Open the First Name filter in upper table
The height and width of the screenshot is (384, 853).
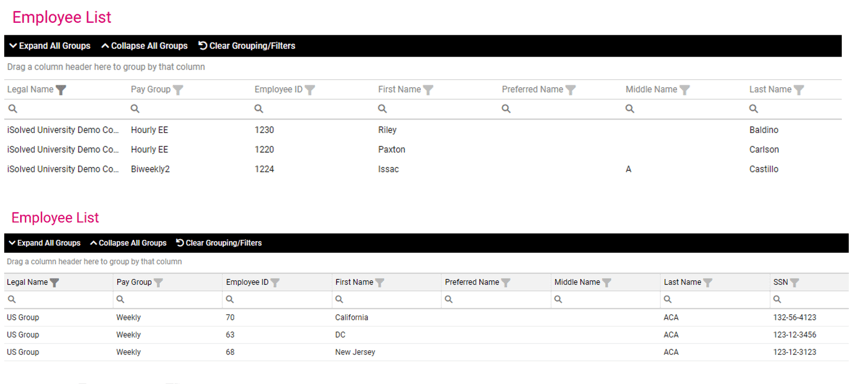click(428, 90)
